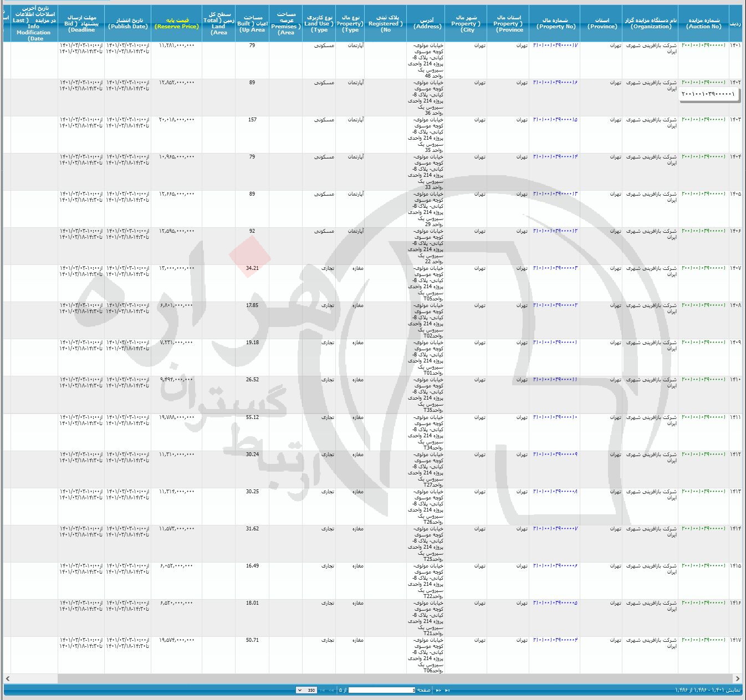Open auction number link in row 1407
The width and height of the screenshot is (746, 700).
[703, 268]
